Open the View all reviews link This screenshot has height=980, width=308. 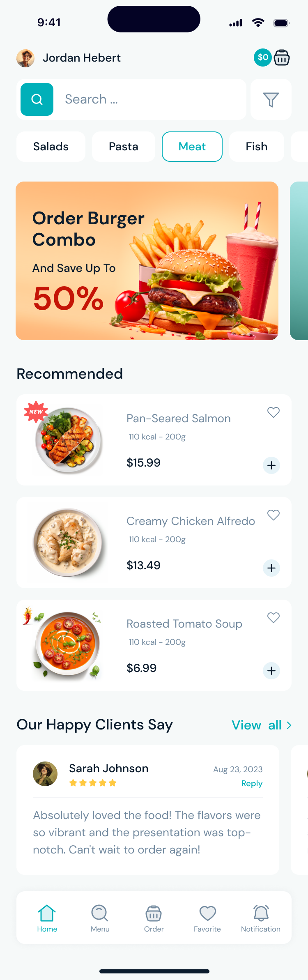click(257, 725)
